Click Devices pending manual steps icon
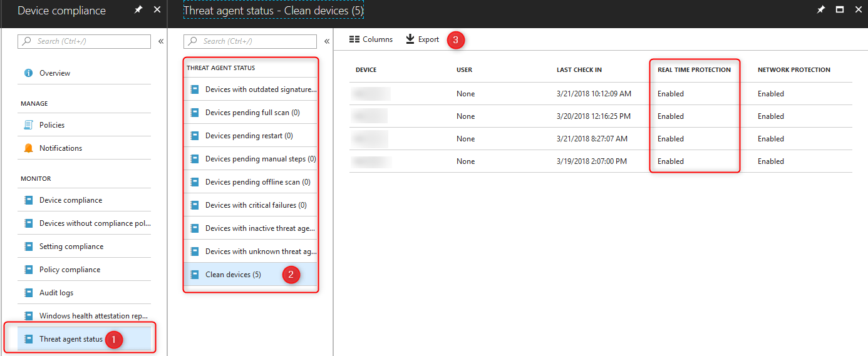 tap(194, 159)
